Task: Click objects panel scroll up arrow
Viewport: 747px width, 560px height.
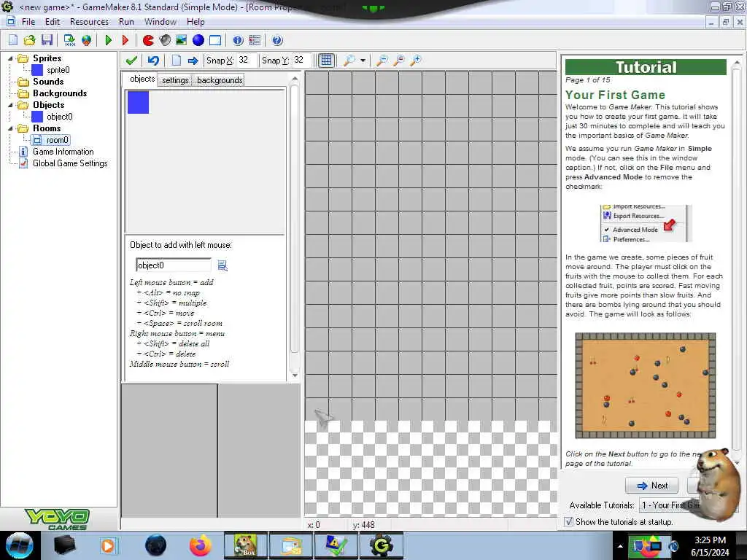Action: point(295,79)
